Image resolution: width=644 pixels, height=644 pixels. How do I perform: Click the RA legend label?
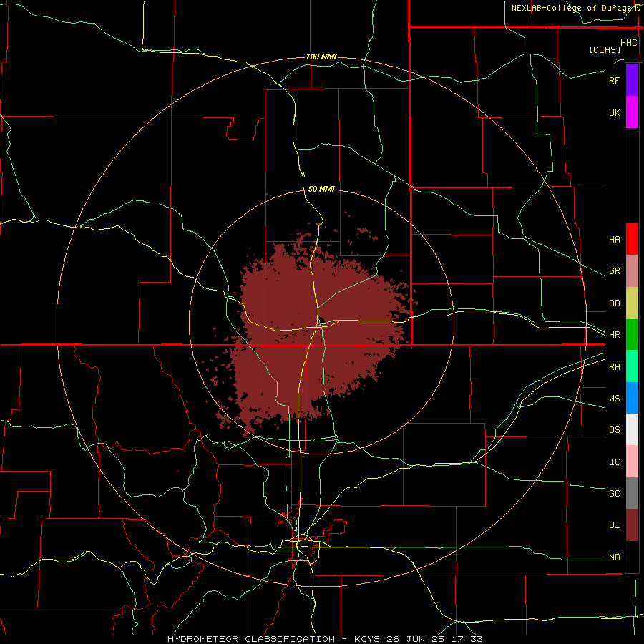click(614, 367)
